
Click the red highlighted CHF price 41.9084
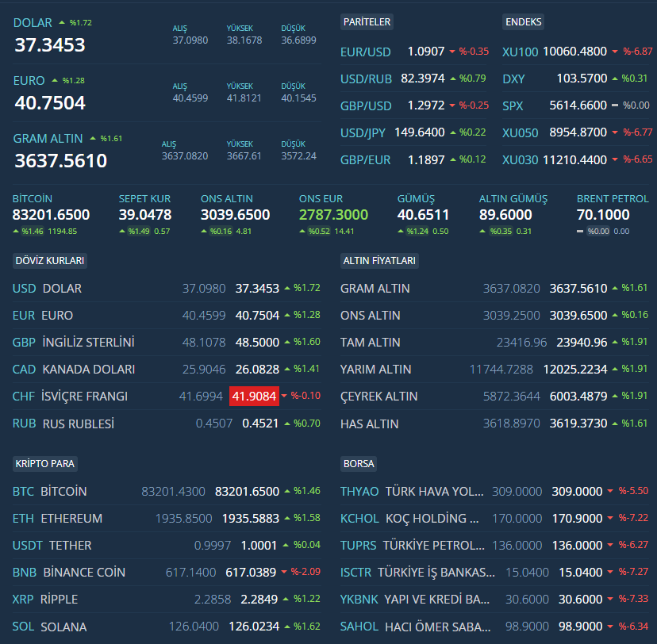click(254, 397)
